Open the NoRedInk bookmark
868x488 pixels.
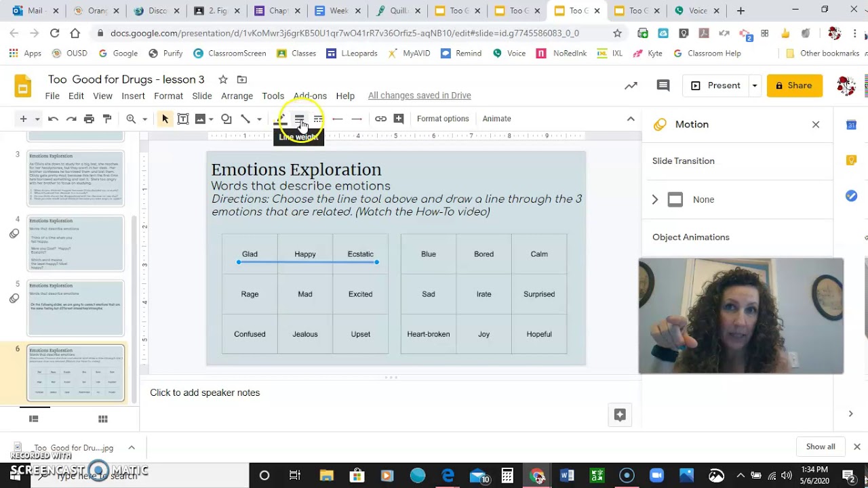click(561, 54)
